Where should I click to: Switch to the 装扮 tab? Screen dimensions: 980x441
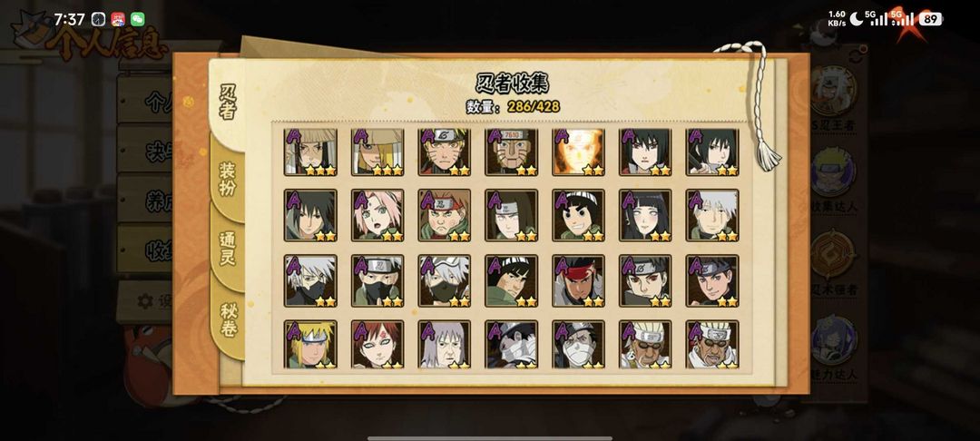pos(227,180)
